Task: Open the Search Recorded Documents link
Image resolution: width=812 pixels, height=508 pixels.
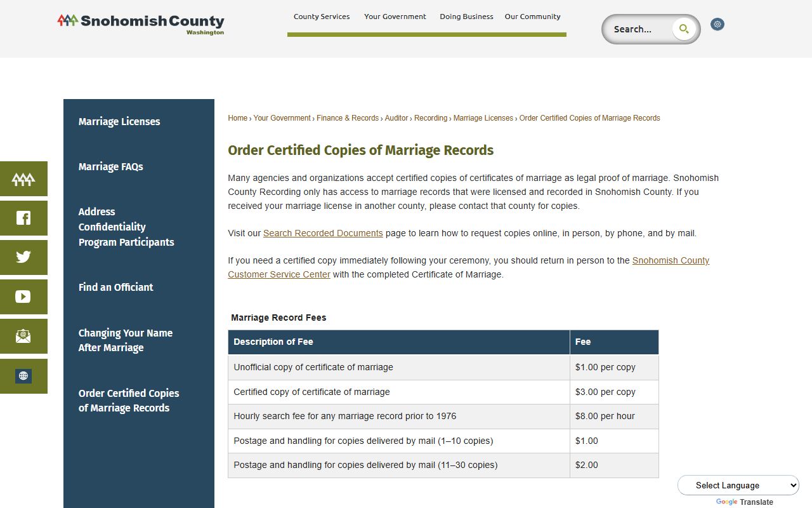Action: pyautogui.click(x=323, y=233)
